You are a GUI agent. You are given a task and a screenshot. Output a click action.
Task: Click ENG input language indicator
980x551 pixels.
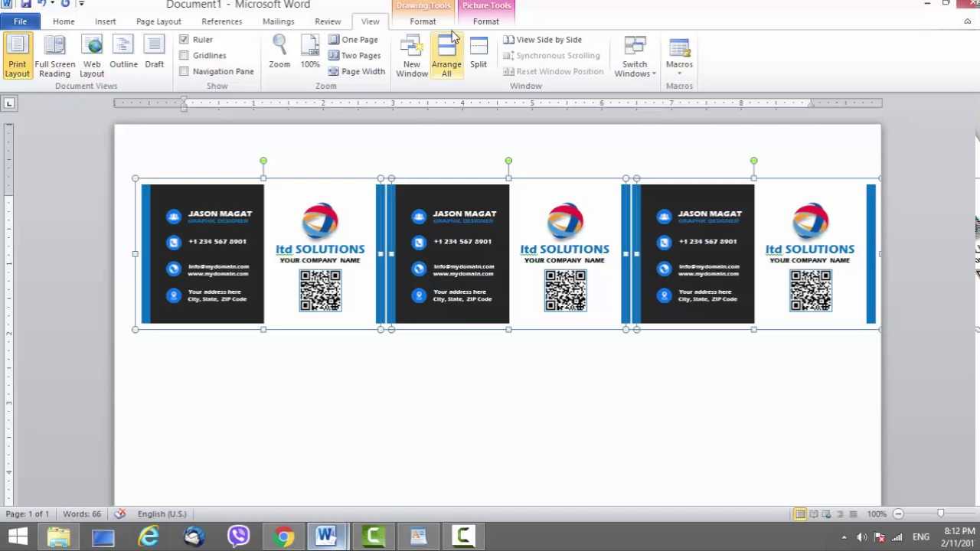click(921, 537)
